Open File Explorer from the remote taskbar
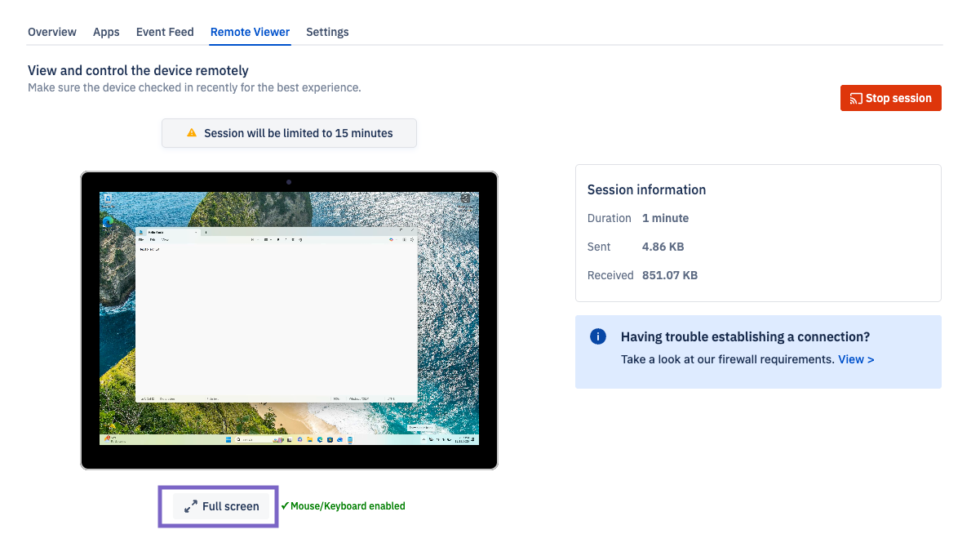Image resolution: width=980 pixels, height=534 pixels. point(309,439)
